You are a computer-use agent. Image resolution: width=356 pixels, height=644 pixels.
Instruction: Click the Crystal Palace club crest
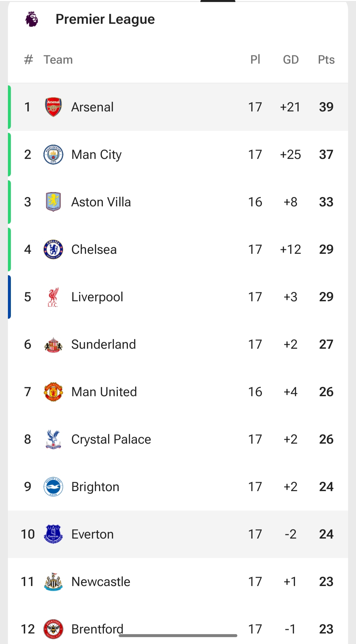(x=53, y=439)
